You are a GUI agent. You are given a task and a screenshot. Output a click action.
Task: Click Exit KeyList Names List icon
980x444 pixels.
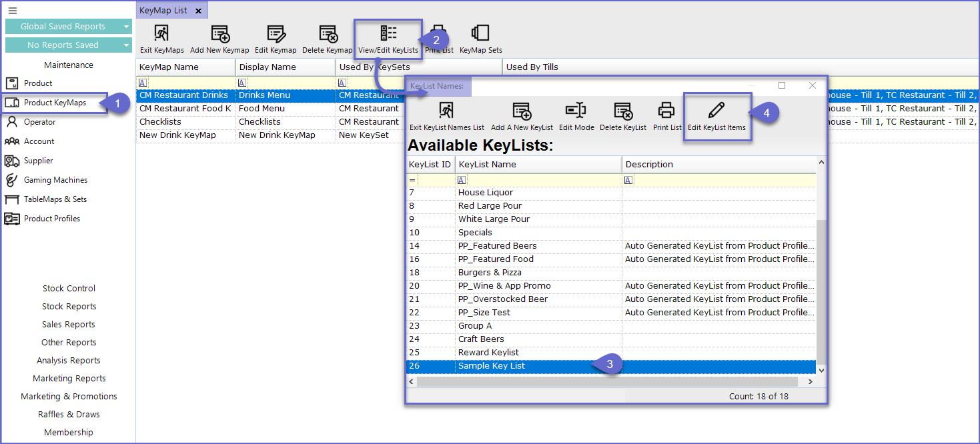click(x=447, y=117)
